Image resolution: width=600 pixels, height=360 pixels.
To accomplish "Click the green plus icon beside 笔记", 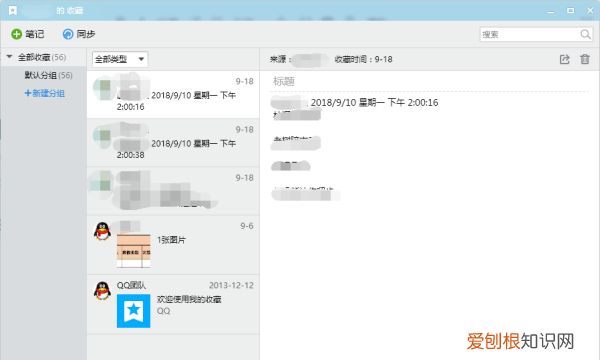I will (16, 34).
